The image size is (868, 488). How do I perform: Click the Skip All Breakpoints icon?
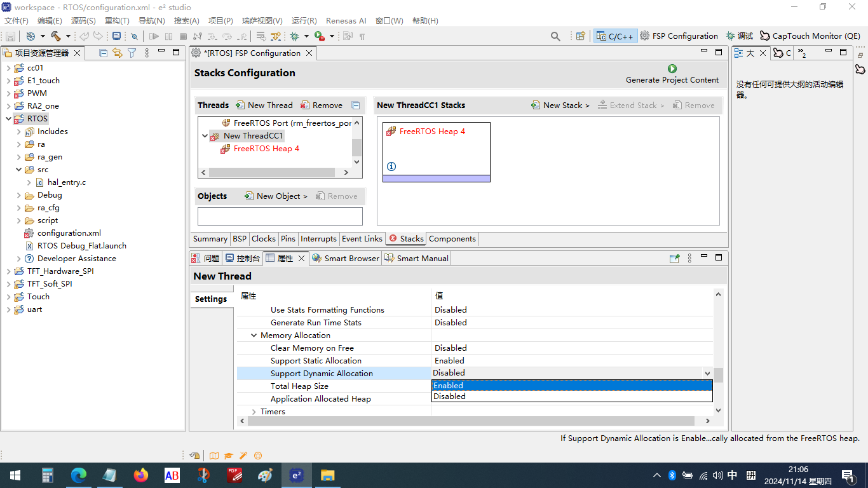tap(134, 36)
